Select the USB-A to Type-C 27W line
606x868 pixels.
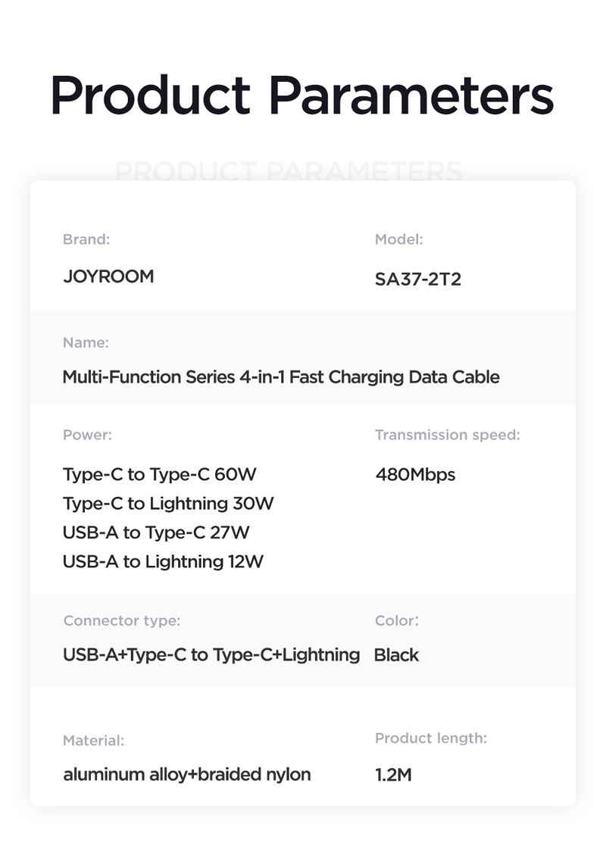156,532
